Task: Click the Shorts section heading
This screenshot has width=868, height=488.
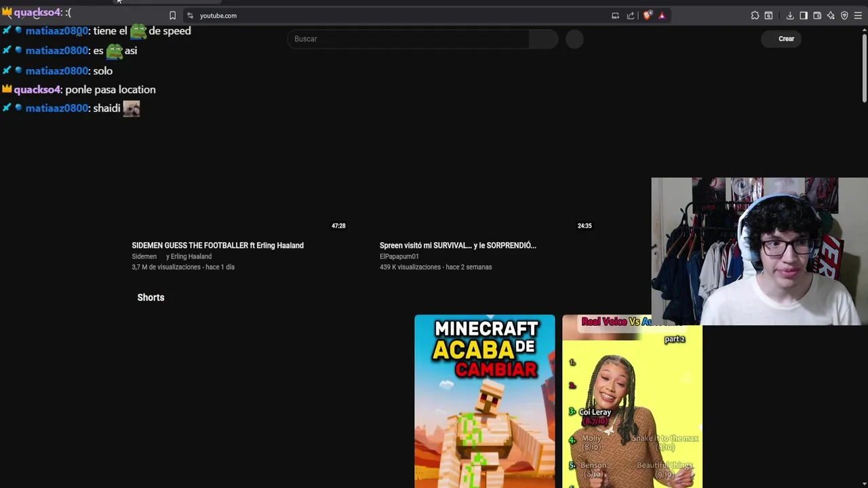Action: coord(151,298)
